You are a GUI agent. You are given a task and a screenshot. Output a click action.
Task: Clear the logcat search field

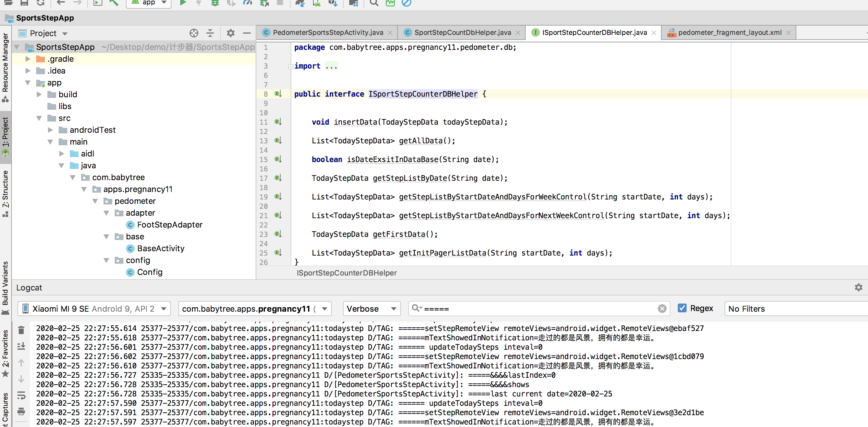[x=662, y=309]
